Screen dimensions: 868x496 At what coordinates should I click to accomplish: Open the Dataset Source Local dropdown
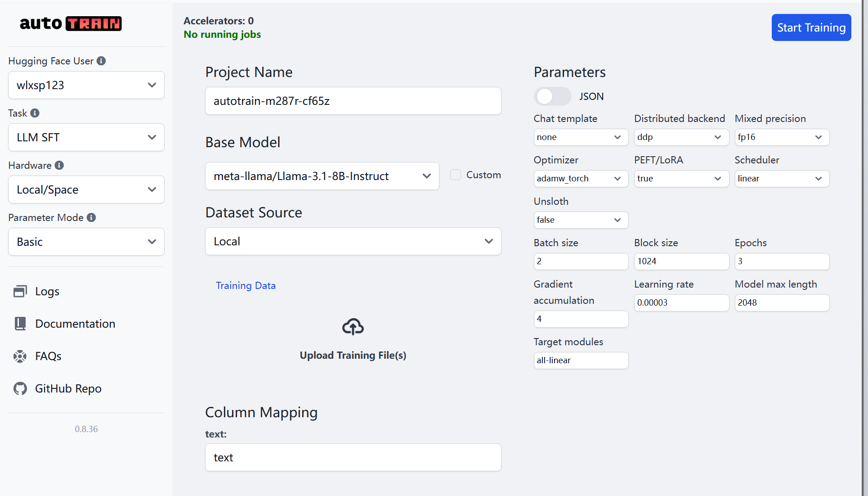[x=353, y=241]
